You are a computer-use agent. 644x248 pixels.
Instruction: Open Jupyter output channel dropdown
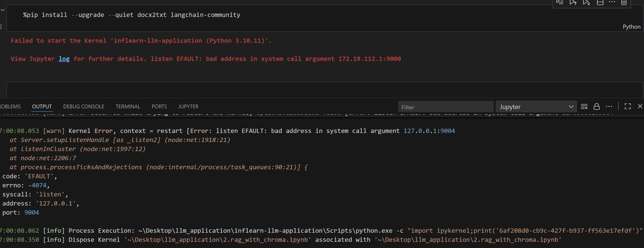536,107
